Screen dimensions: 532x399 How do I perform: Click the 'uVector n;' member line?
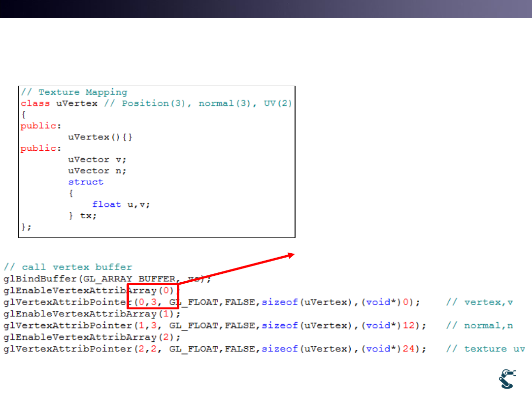(97, 171)
